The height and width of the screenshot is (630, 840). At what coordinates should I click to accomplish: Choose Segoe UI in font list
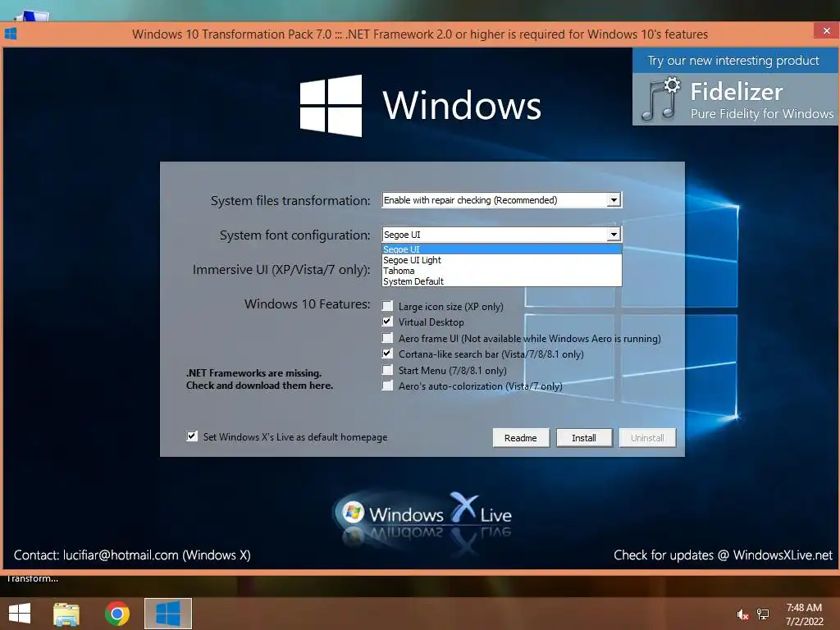501,249
